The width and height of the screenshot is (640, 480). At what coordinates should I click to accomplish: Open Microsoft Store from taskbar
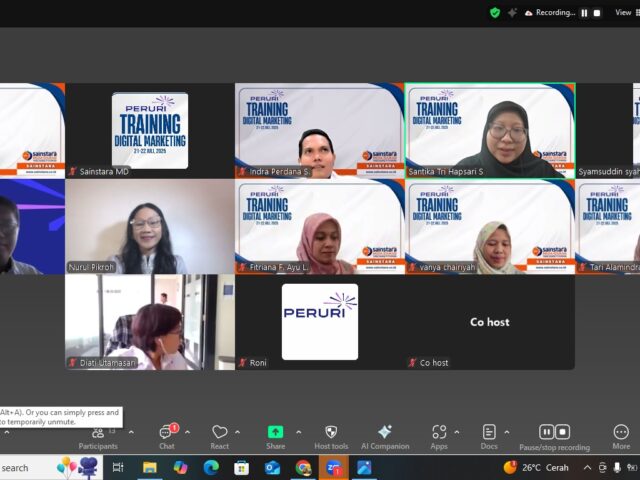click(x=242, y=468)
